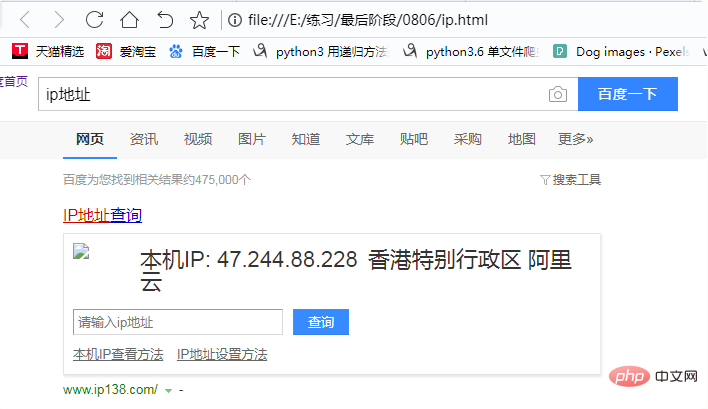Click the 天猫 T bookmark icon

(20, 51)
